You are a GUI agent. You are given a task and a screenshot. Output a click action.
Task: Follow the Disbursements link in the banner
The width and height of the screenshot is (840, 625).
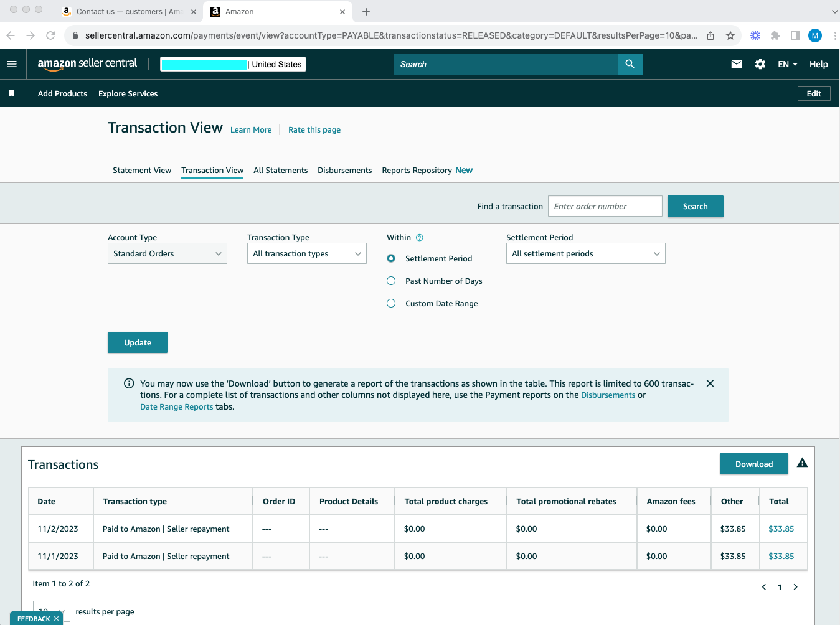coord(608,395)
